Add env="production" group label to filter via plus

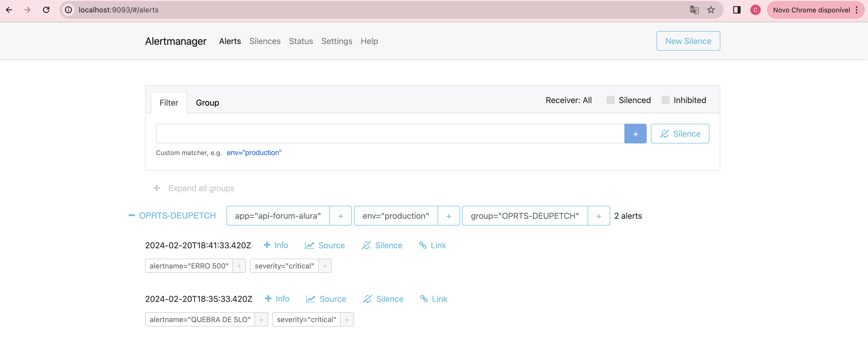(x=449, y=216)
